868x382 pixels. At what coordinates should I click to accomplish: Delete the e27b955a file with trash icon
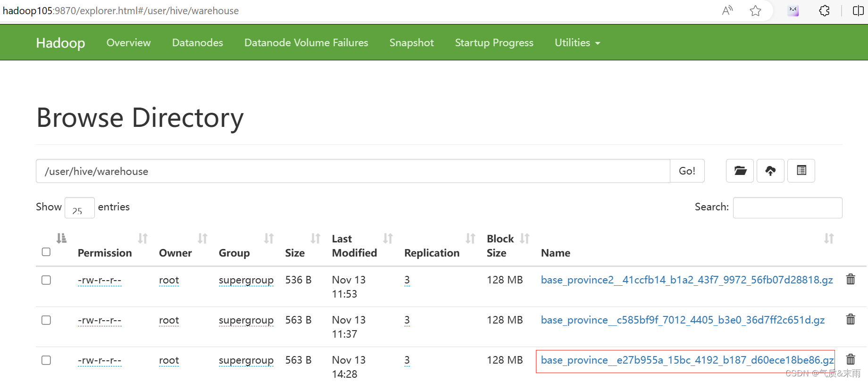851,359
